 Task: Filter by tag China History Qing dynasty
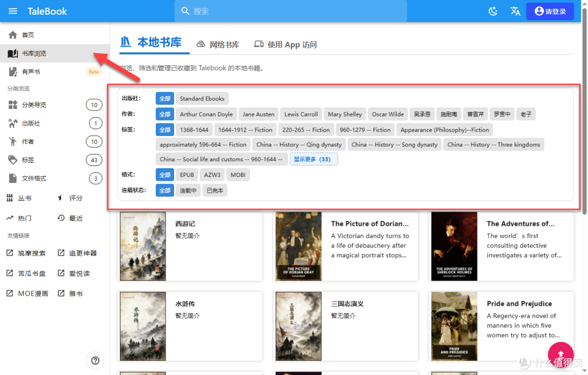coord(299,144)
